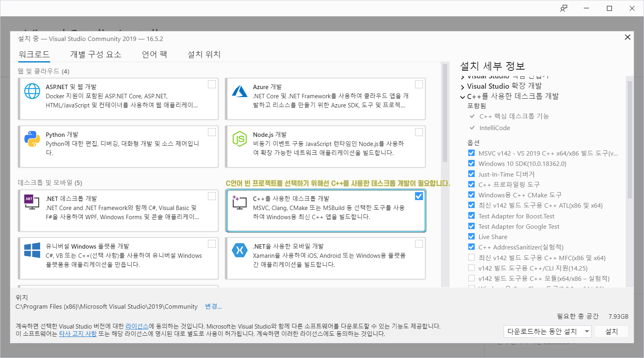Collapse C++ desktop development details node

tap(463, 97)
